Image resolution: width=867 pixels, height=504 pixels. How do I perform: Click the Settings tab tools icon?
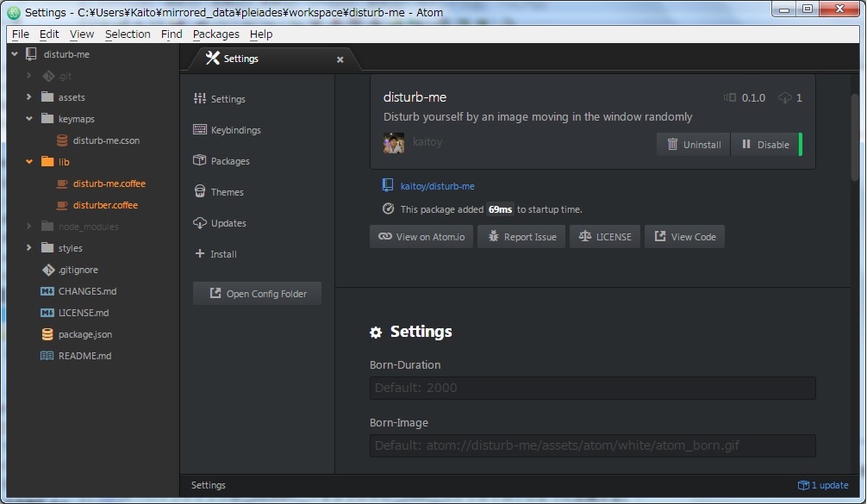212,58
